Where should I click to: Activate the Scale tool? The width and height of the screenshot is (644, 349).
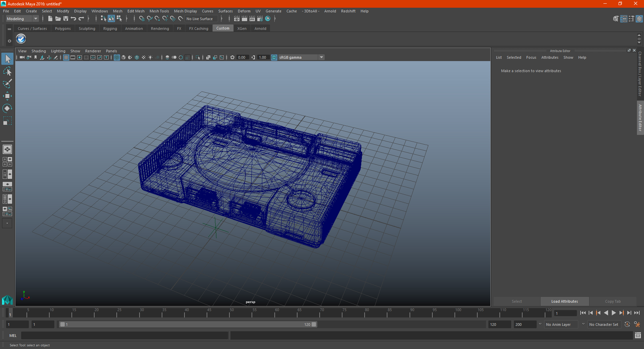tap(7, 120)
